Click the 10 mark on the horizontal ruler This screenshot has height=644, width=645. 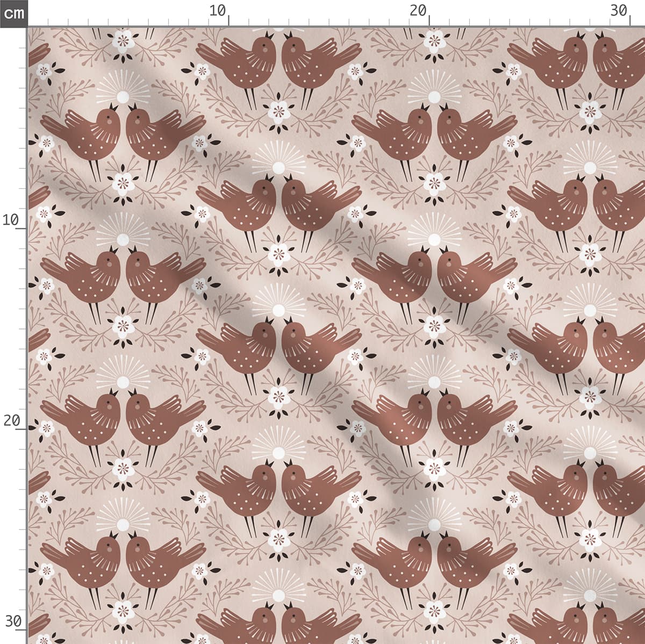[218, 11]
